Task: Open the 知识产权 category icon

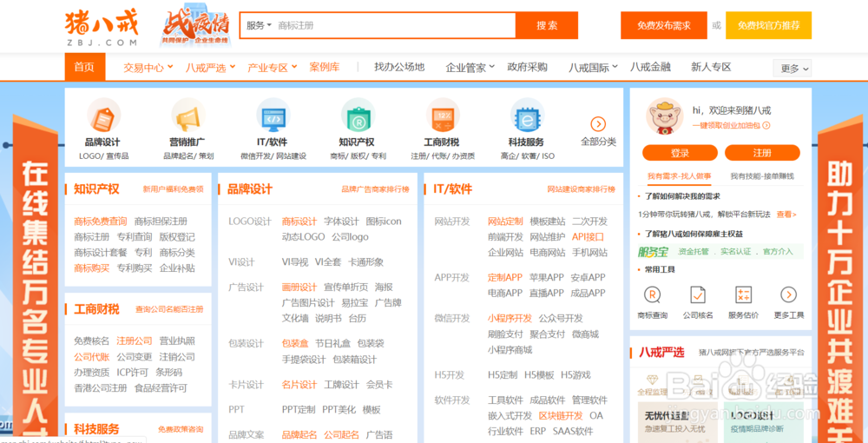Action: pyautogui.click(x=358, y=116)
